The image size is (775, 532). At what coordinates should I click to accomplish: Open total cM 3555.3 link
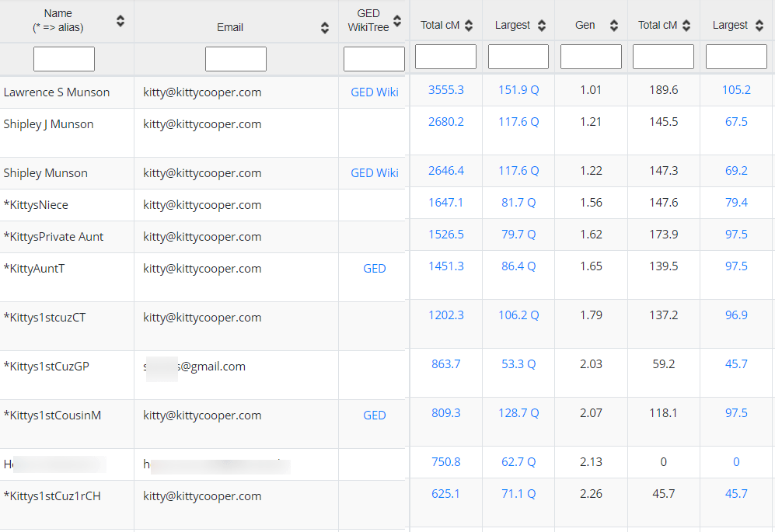446,90
